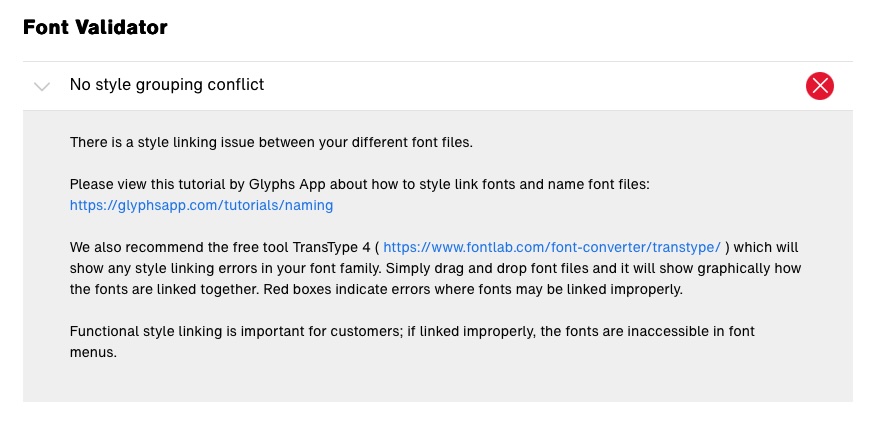Click the words "TransType 4" in the description

332,247
